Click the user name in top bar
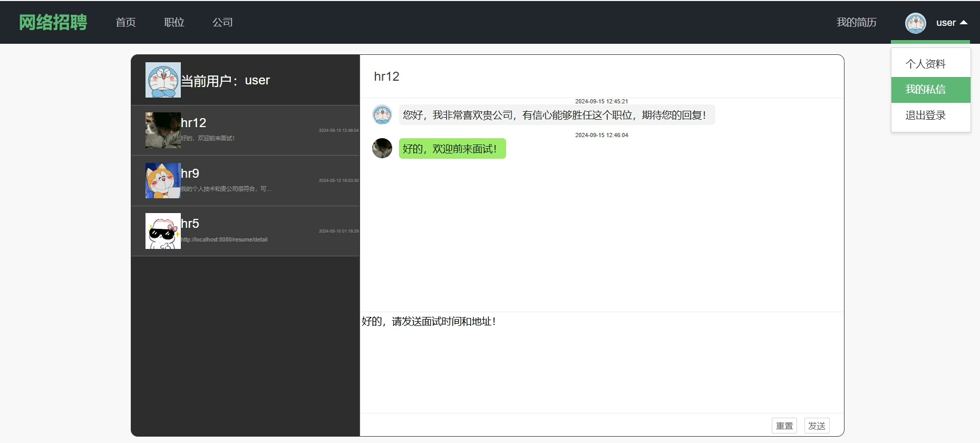The width and height of the screenshot is (980, 443). pos(946,23)
